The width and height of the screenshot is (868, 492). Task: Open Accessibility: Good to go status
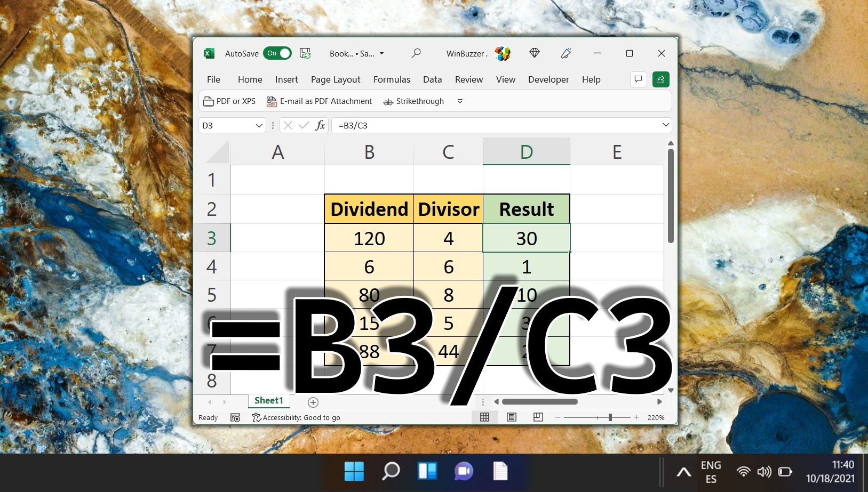click(296, 417)
